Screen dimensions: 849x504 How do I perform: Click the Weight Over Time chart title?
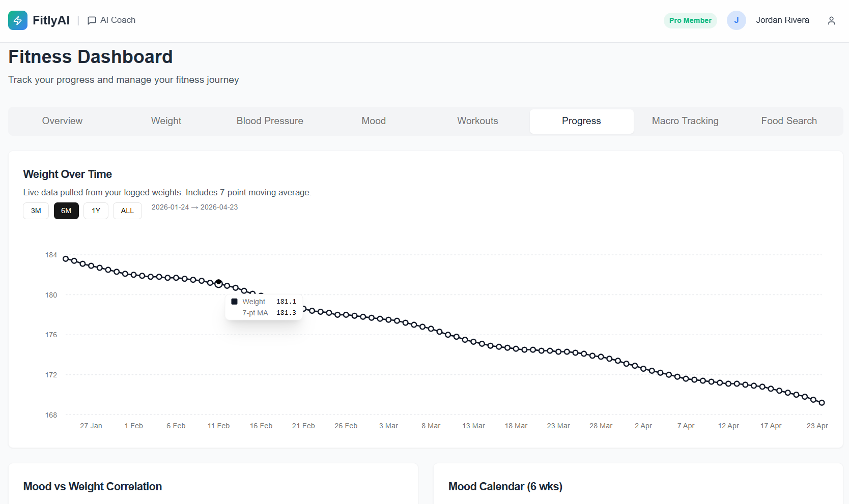click(67, 174)
